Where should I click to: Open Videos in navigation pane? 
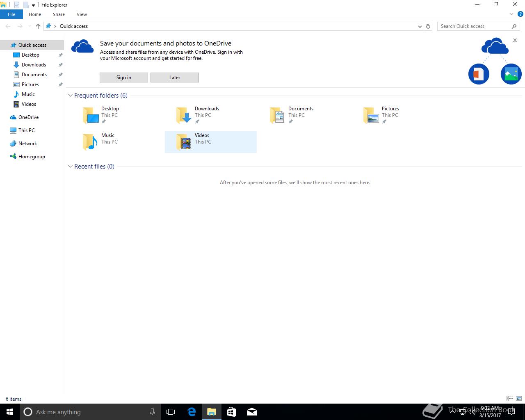(29, 104)
